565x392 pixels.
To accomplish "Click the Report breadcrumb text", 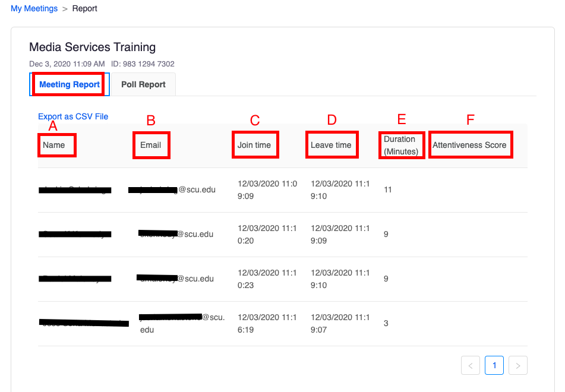I will point(84,8).
